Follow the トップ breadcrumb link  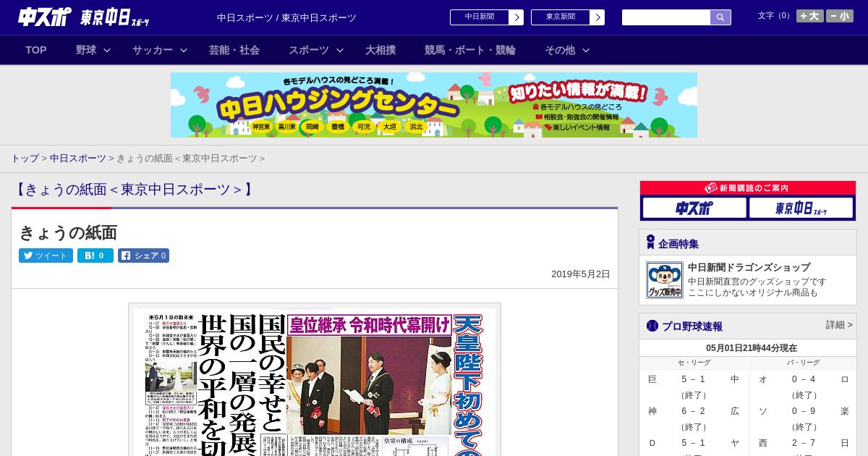tap(25, 158)
